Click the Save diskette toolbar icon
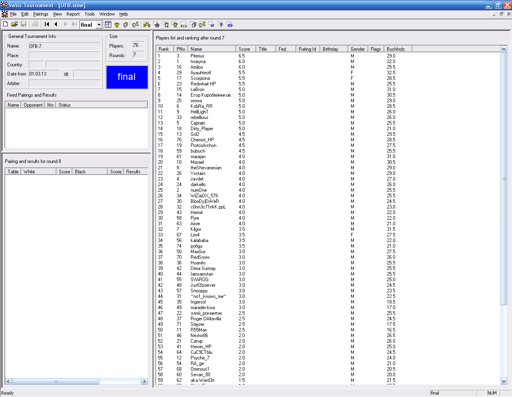This screenshot has height=397, width=512. tap(23, 24)
